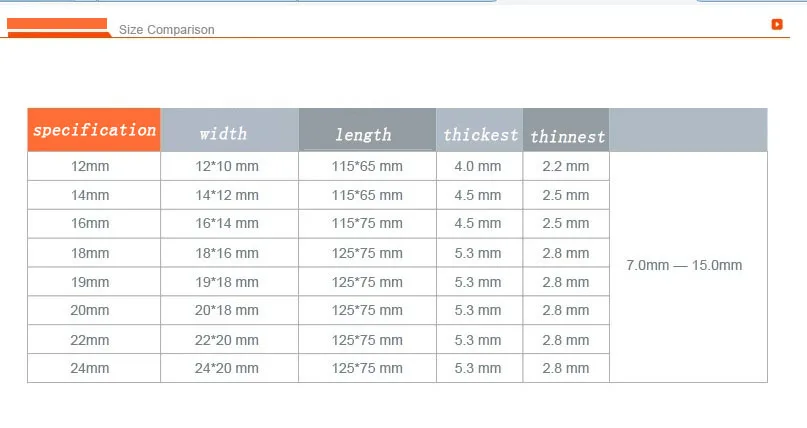The image size is (807, 428).
Task: Click 5.3 mm thickest in the 18mm row
Action: 478,253
